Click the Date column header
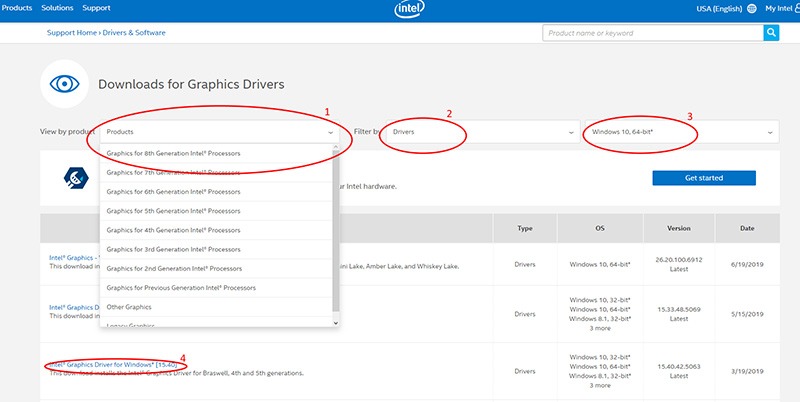Image resolution: width=800 pixels, height=402 pixels. (747, 229)
